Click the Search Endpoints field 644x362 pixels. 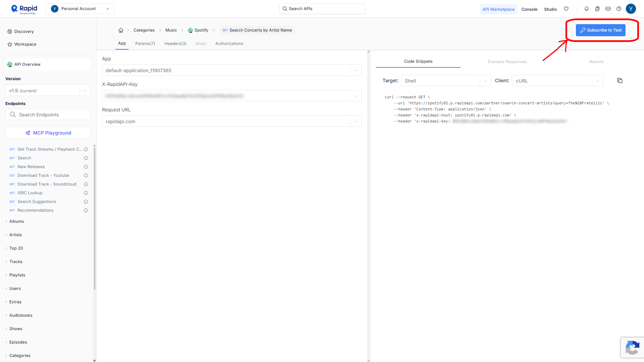tap(48, 115)
